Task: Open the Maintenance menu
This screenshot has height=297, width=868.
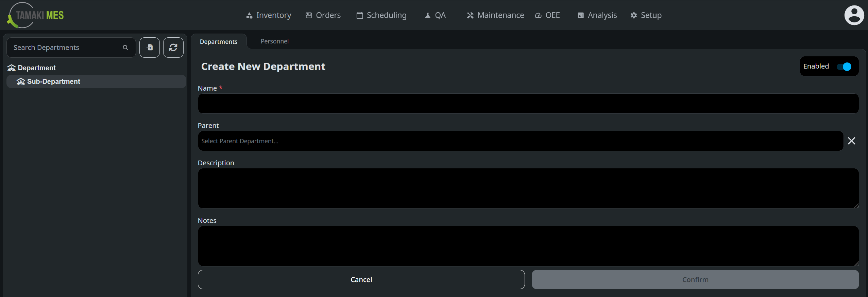Action: coord(495,15)
